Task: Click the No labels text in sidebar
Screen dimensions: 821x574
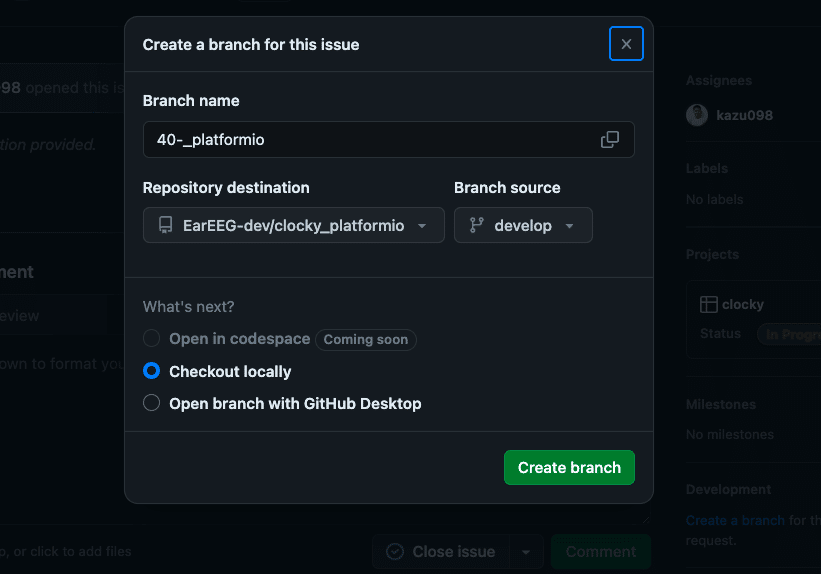Action: coord(714,200)
